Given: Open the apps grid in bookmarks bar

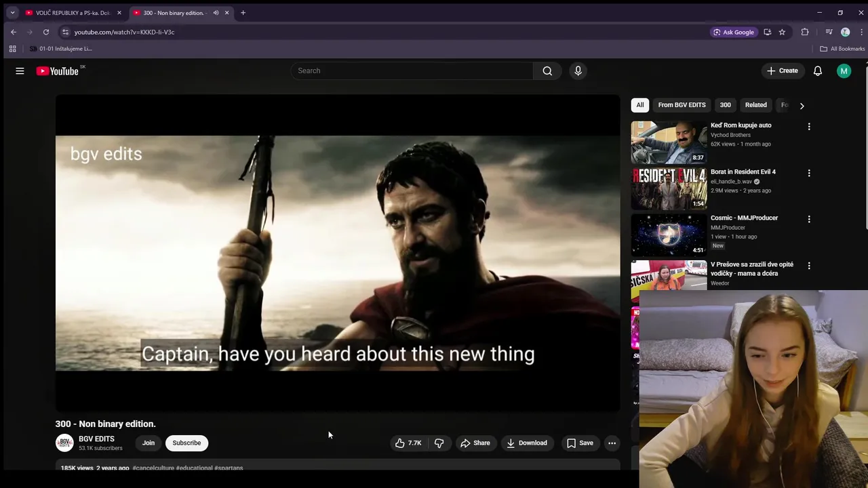Looking at the screenshot, I should pos(12,49).
